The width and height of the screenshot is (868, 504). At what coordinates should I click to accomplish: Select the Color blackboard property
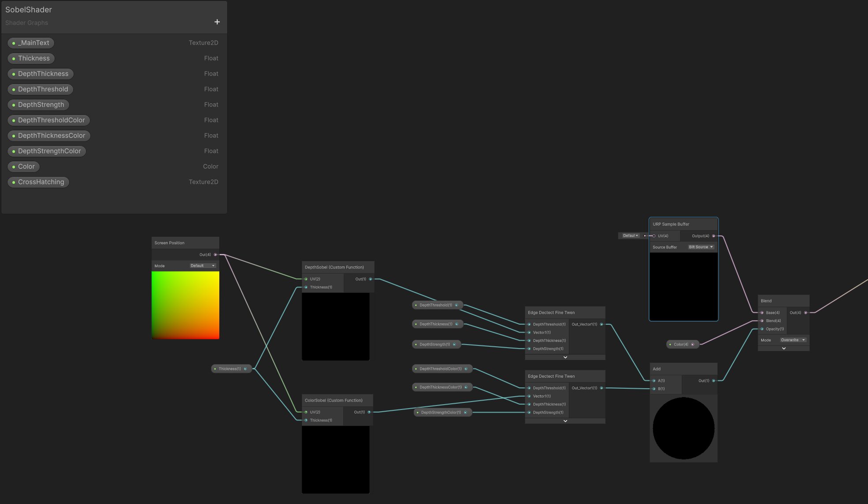point(23,167)
